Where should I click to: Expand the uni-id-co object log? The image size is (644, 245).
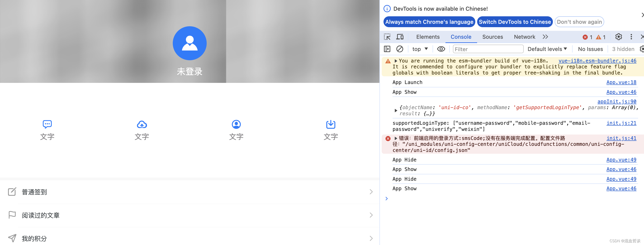tap(396, 110)
